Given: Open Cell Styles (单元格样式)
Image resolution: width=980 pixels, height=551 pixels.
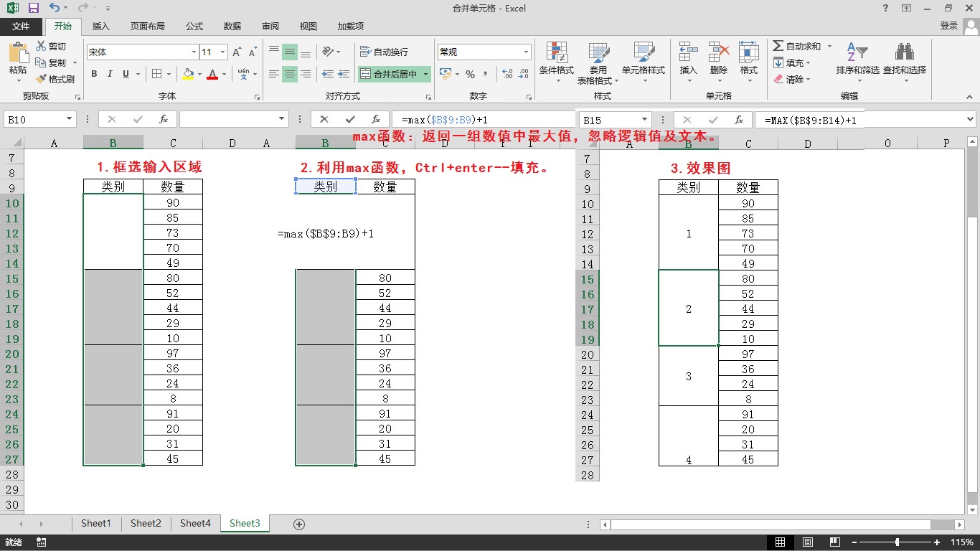Looking at the screenshot, I should pos(644,62).
